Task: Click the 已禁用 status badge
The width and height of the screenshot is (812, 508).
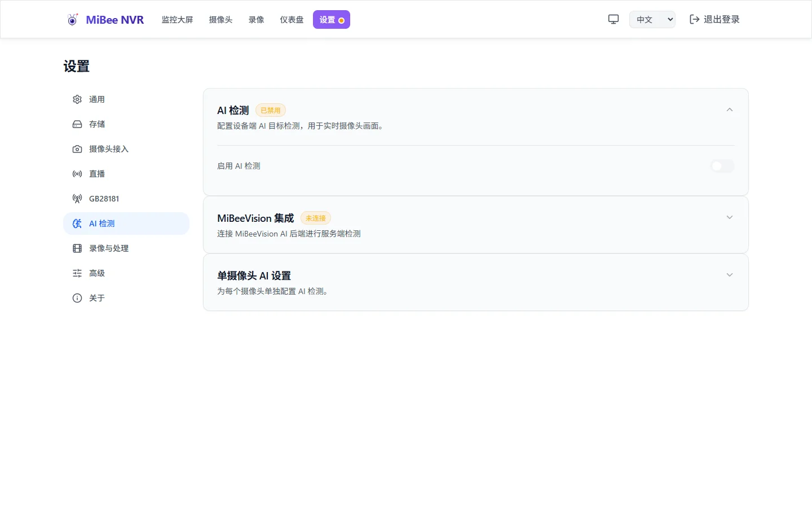Action: pyautogui.click(x=271, y=110)
